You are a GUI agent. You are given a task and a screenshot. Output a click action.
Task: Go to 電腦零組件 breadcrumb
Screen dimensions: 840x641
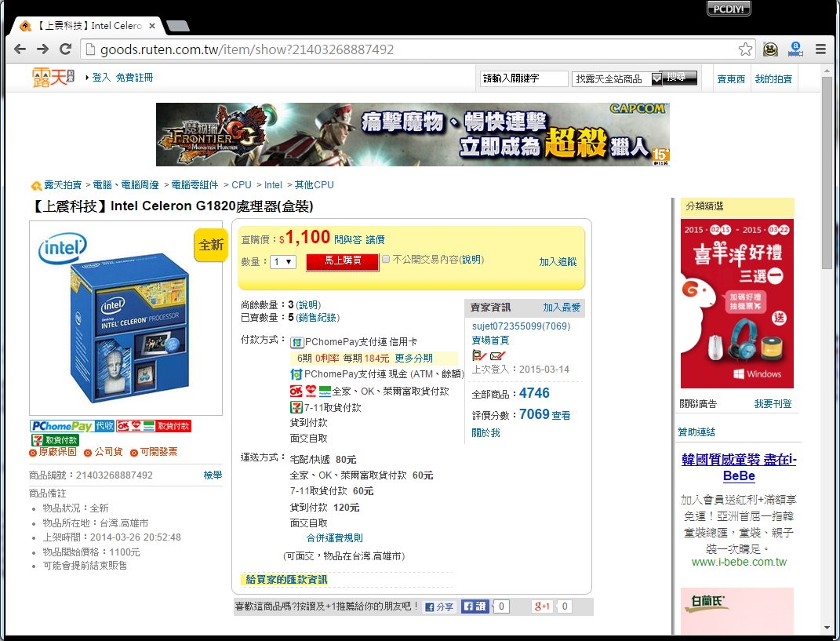click(195, 185)
